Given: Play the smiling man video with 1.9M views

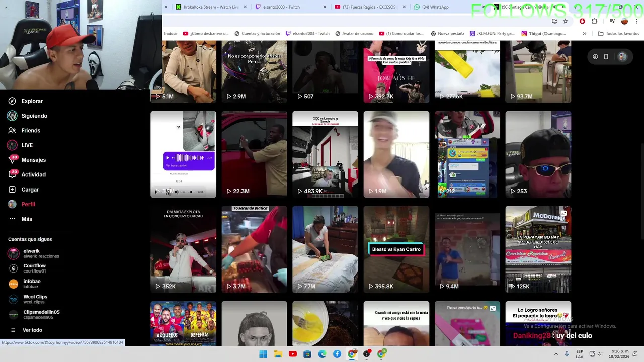Looking at the screenshot, I should click(x=396, y=154).
